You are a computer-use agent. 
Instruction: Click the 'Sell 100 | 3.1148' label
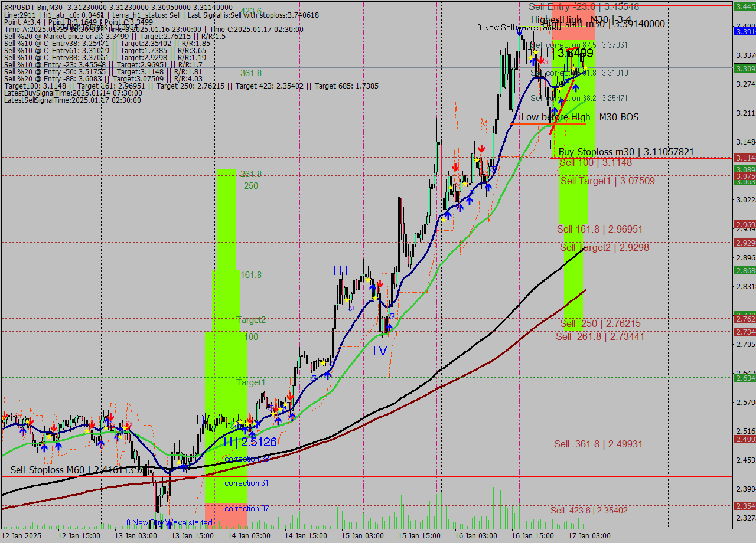[596, 163]
